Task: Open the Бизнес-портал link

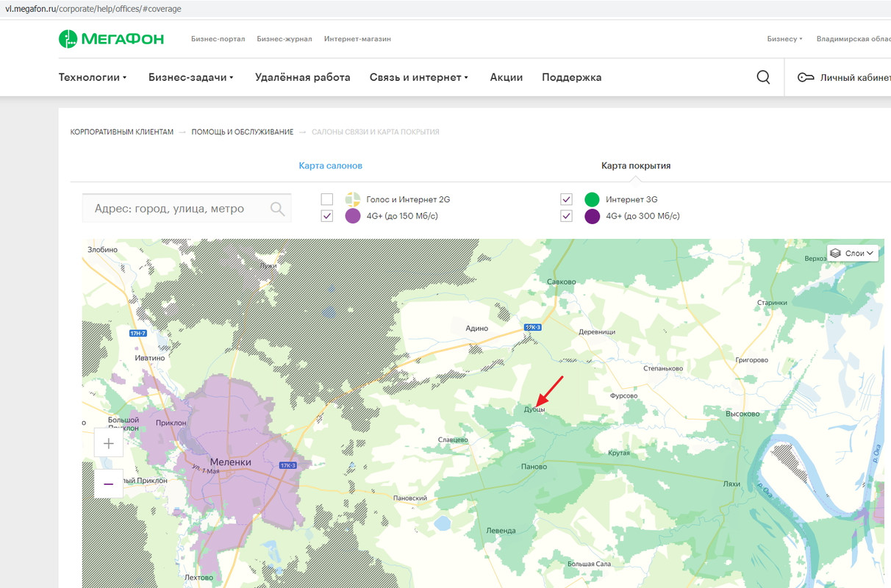Action: tap(218, 39)
